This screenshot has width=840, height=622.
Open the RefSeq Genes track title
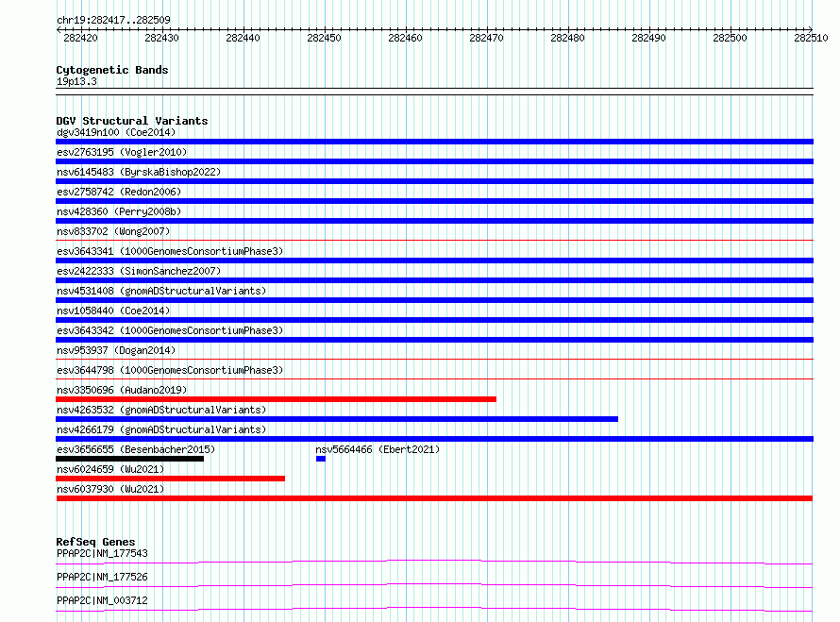pyautogui.click(x=95, y=542)
